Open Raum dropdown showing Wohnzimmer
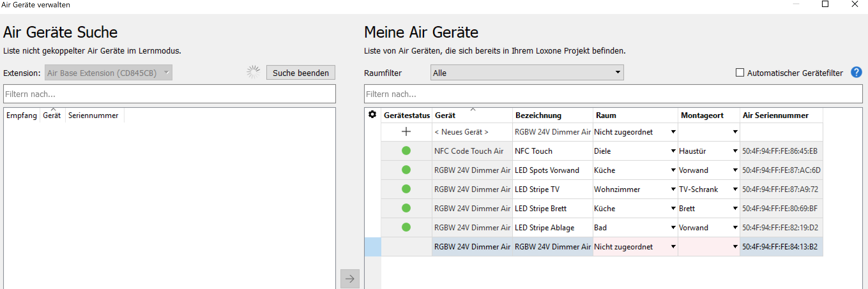Image resolution: width=868 pixels, height=289 pixels. (x=673, y=189)
